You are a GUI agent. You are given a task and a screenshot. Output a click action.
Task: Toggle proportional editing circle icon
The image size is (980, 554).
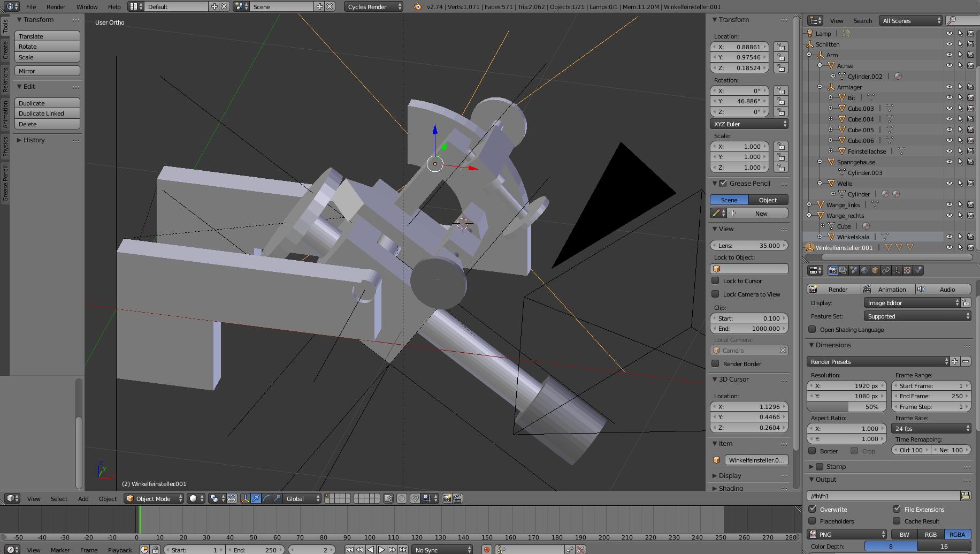point(402,498)
